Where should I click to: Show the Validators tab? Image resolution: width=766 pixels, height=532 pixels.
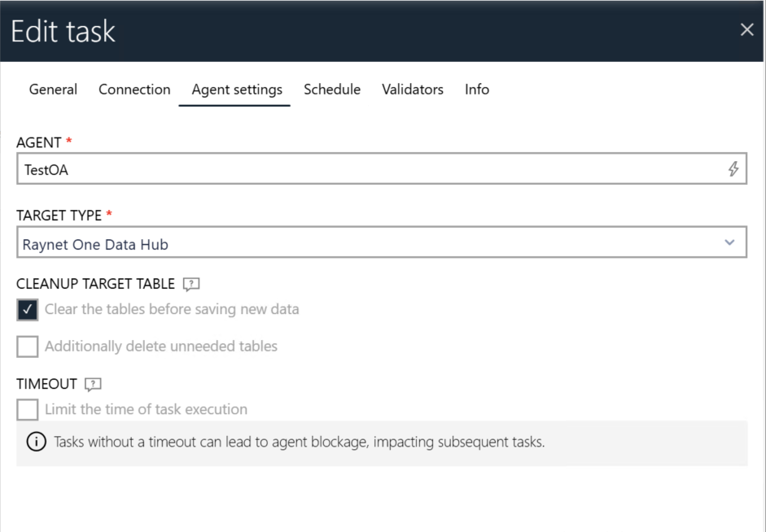point(413,89)
